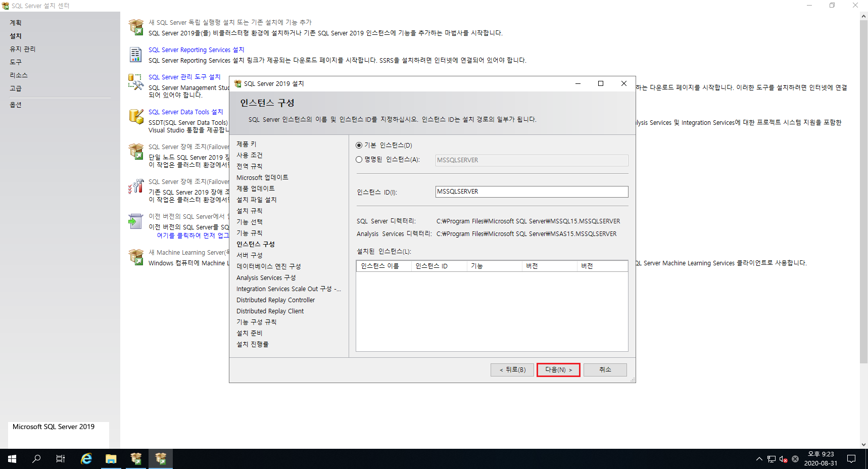Click the 제품 키 step in wizard list
Screen dimensions: 868x469
(x=246, y=144)
